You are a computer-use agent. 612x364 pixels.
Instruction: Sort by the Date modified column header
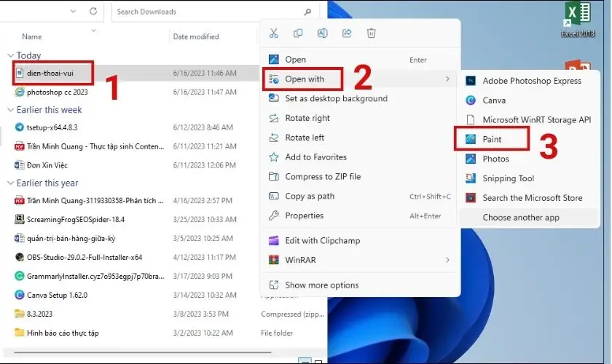196,36
